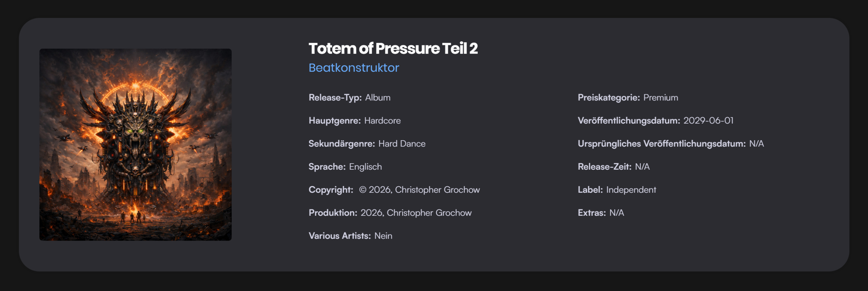Screen dimensions: 868x291
Task: Select the Preiskategorie value Premium
Action: point(660,98)
